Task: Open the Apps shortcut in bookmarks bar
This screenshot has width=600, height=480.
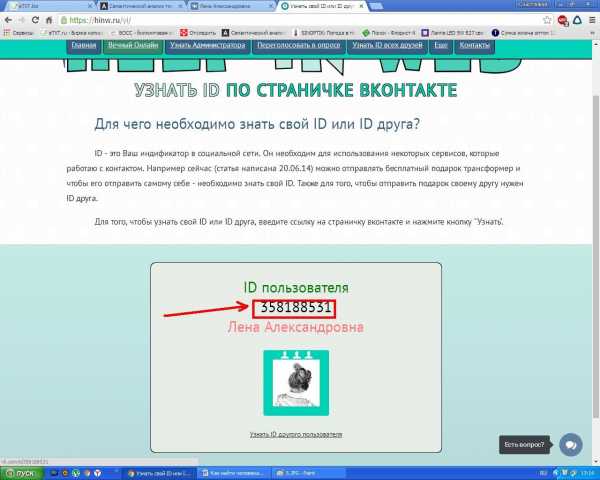Action: tap(18, 33)
